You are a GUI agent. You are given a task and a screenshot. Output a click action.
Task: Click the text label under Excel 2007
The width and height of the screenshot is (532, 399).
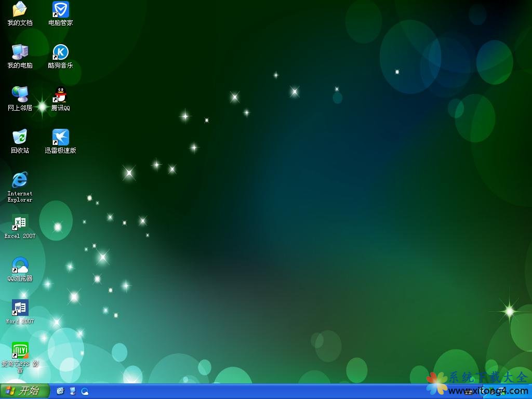[20, 236]
